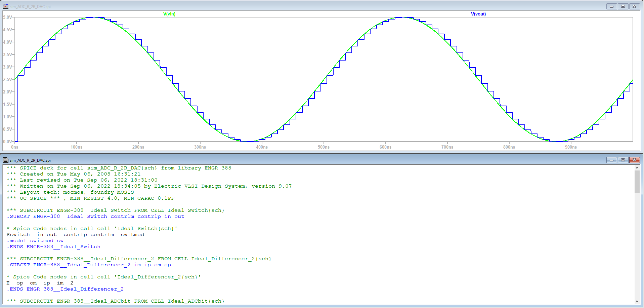Click the 900ns time axis label
Screen dimensions: 644x308
coord(571,147)
